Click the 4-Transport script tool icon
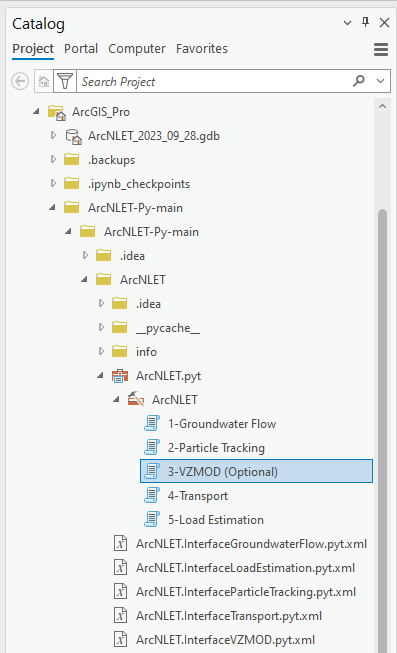The image size is (397, 653). pyautogui.click(x=152, y=496)
